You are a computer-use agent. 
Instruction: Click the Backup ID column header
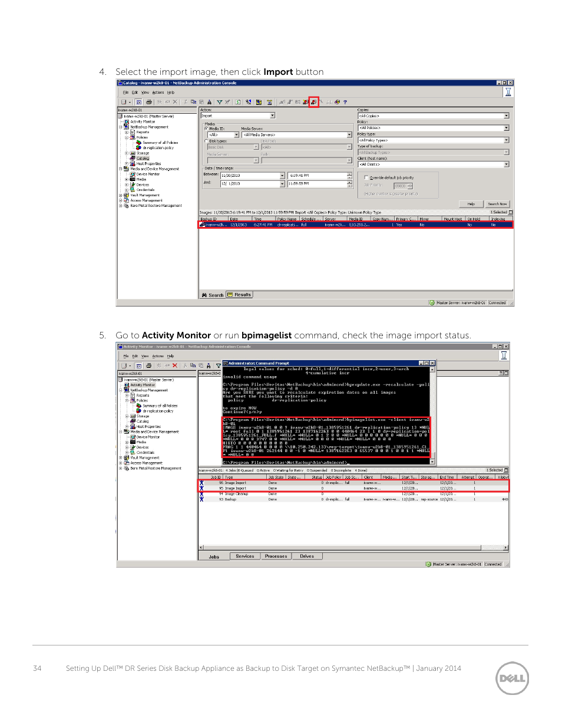pos(213,219)
